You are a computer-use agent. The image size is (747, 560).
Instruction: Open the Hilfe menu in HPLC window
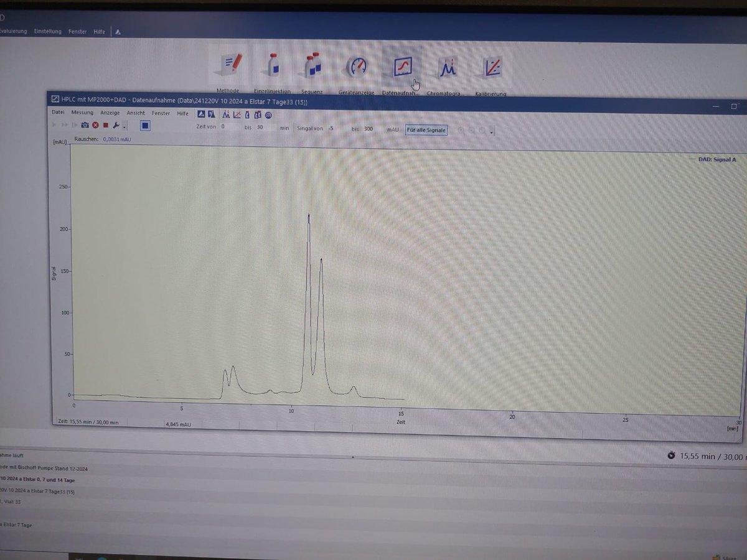coord(182,113)
